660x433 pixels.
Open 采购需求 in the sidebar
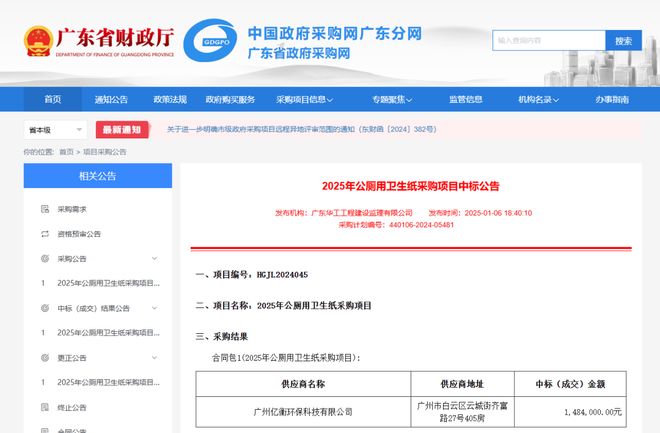point(72,209)
